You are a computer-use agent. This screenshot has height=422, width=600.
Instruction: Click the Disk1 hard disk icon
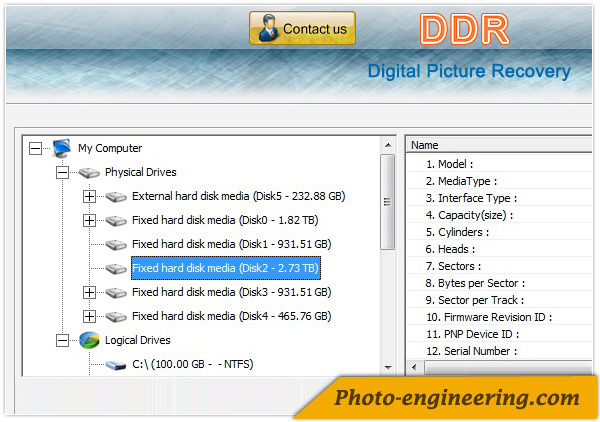coord(116,245)
